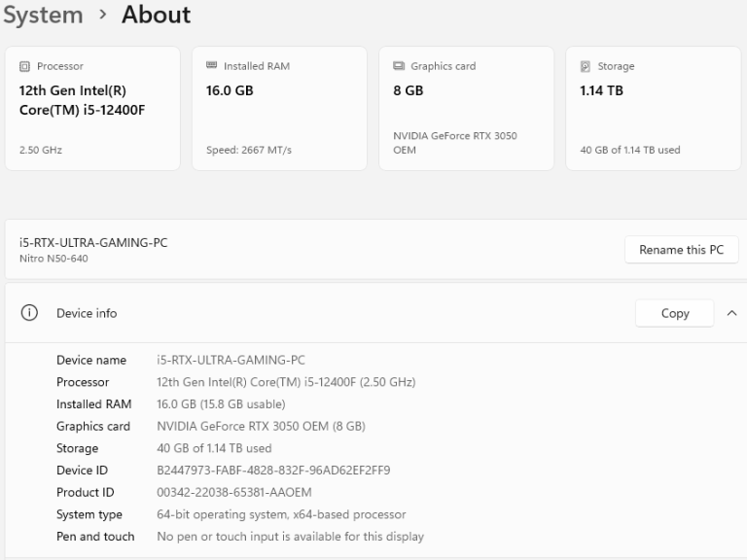Go back to System via breadcrumb
747x560 pixels.
coord(42,16)
